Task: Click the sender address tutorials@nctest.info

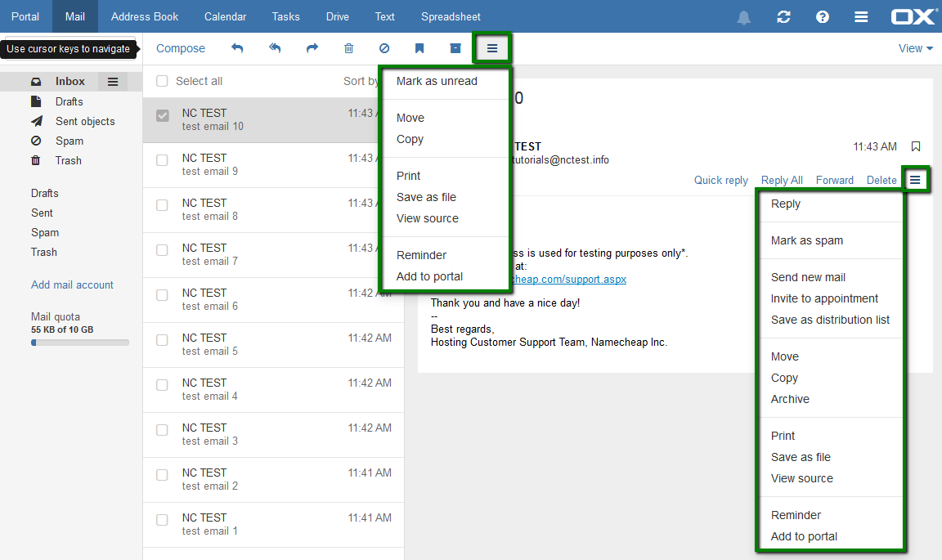Action: 560,160
